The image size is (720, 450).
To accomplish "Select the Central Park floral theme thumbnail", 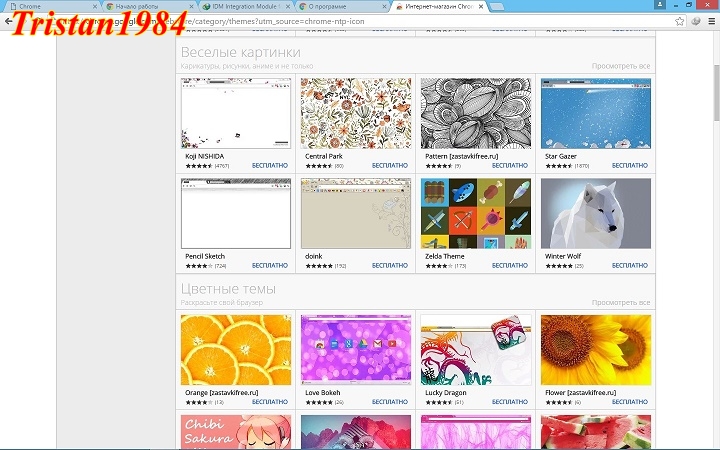I will (x=355, y=113).
